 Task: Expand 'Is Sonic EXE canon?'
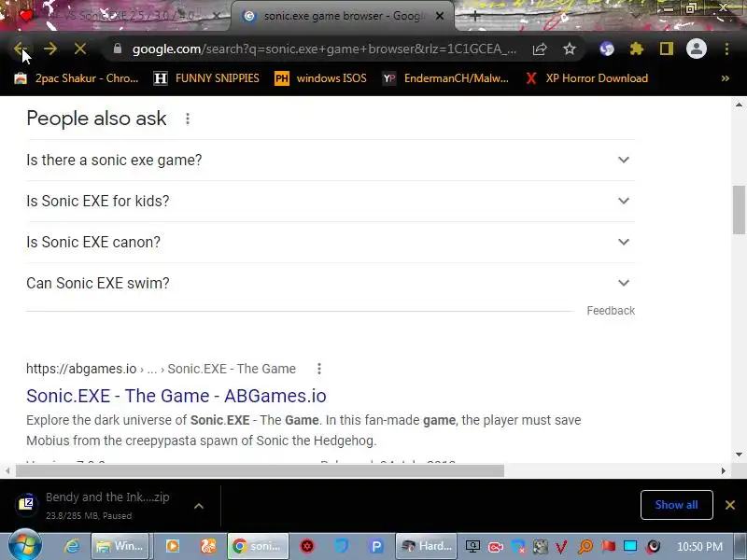(331, 242)
